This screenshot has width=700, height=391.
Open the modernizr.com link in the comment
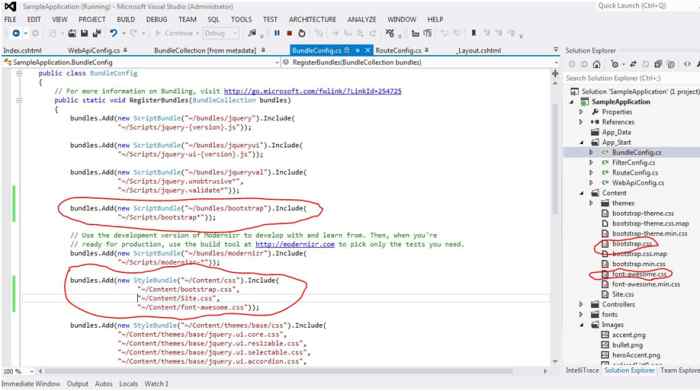(295, 244)
